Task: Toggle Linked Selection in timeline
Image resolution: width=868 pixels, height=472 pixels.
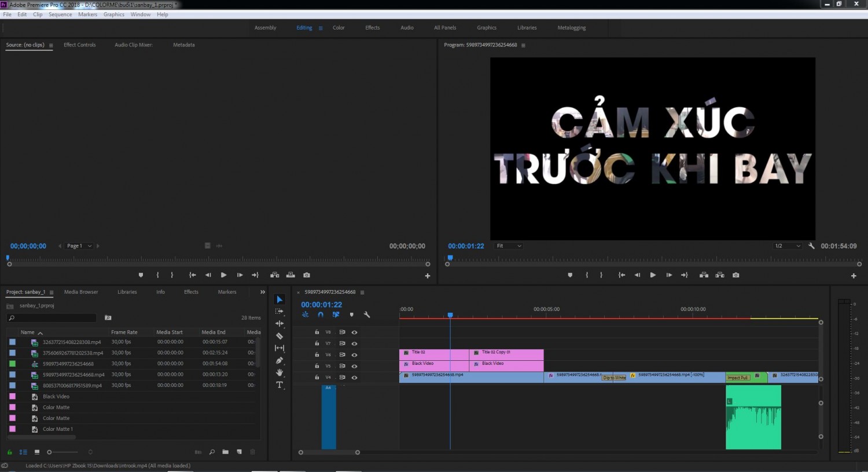Action: pos(336,315)
